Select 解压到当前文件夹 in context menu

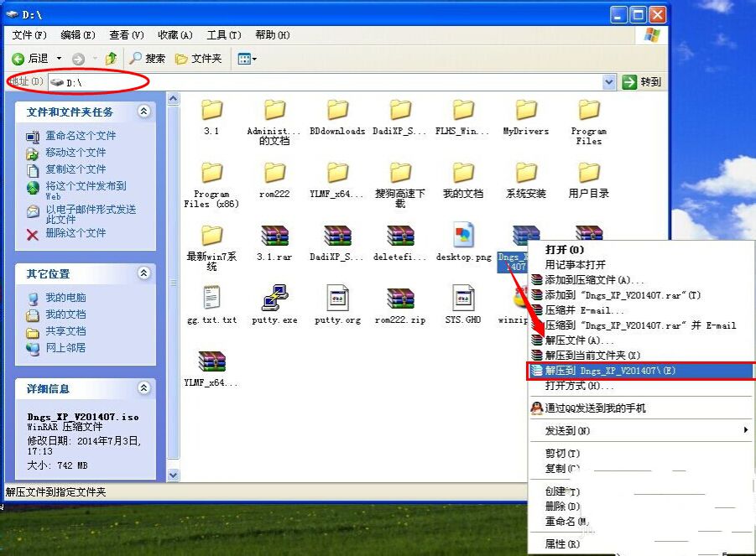click(x=592, y=356)
